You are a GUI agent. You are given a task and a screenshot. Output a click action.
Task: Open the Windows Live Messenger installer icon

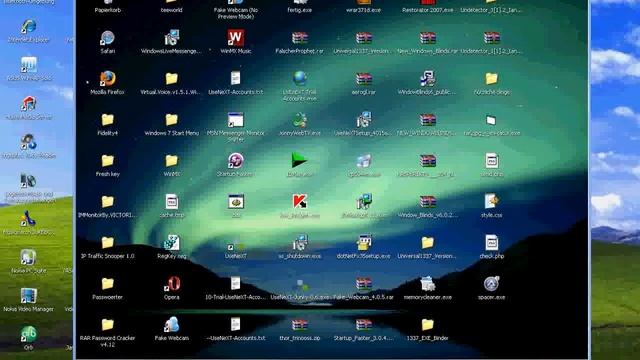171,38
